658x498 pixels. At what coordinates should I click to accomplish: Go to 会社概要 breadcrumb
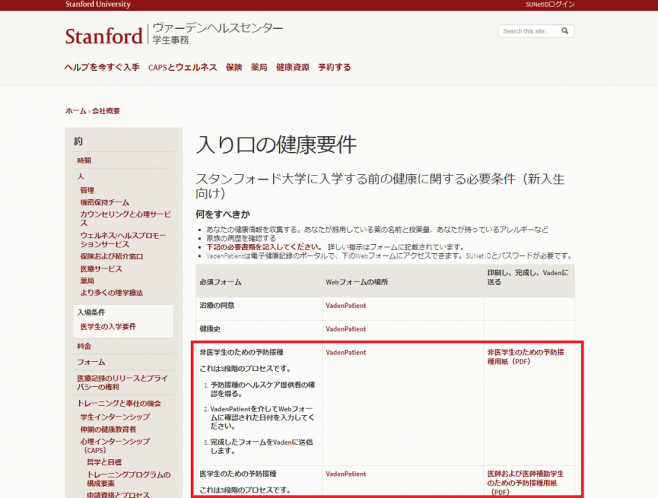(x=106, y=111)
